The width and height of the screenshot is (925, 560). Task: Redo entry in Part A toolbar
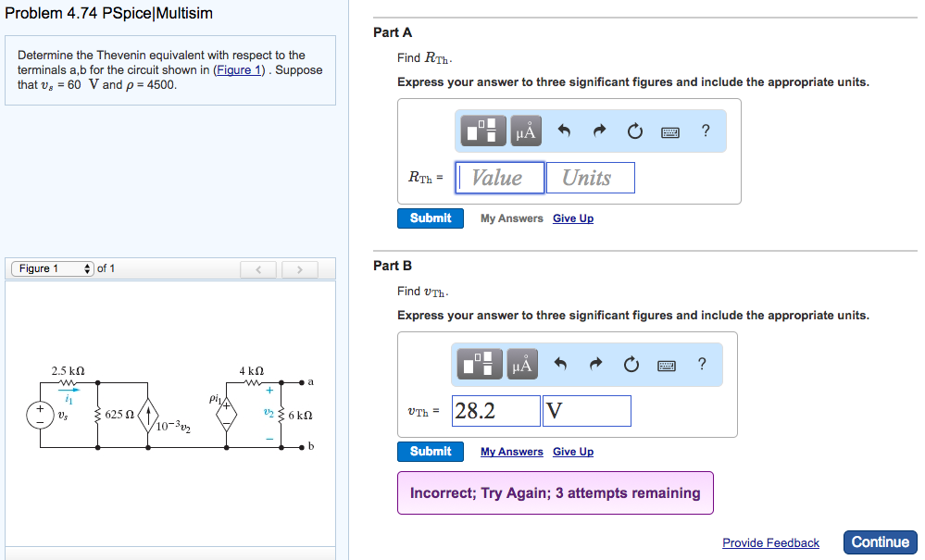599,131
